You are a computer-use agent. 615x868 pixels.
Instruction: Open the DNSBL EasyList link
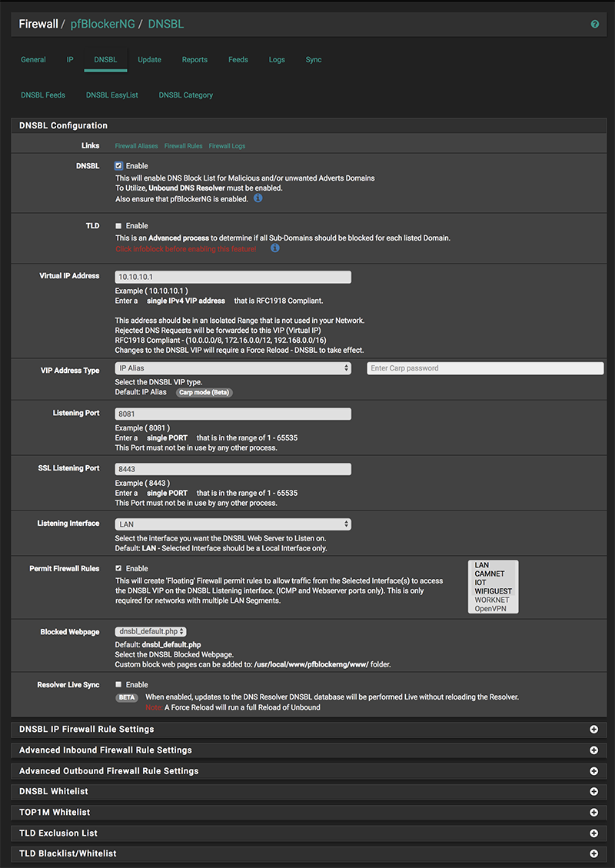tap(112, 95)
